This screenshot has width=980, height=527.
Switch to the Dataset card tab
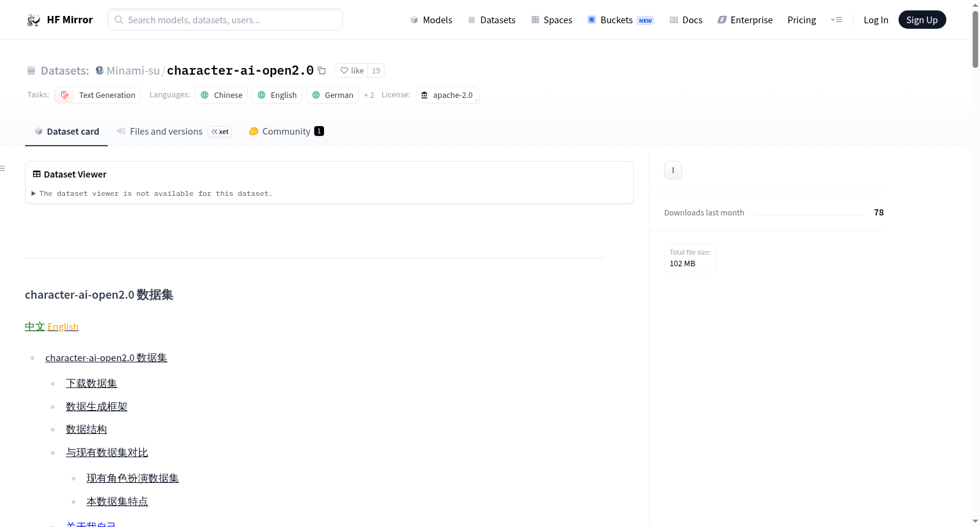66,131
